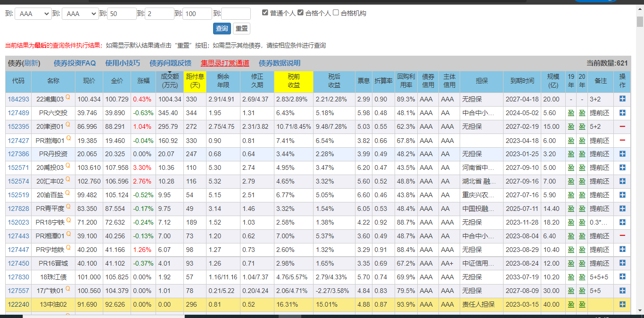Sort table by 税前收益 column header
Screen dimensions: 644x318
pyautogui.click(x=293, y=81)
